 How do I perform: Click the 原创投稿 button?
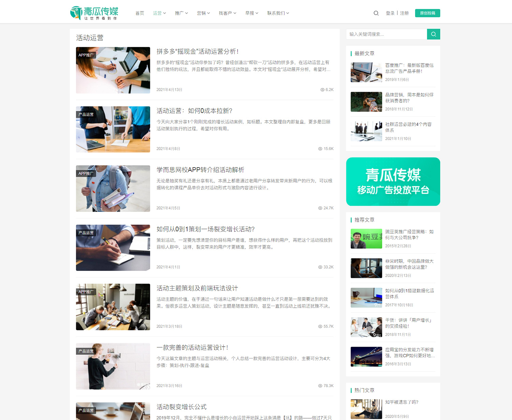pos(427,13)
